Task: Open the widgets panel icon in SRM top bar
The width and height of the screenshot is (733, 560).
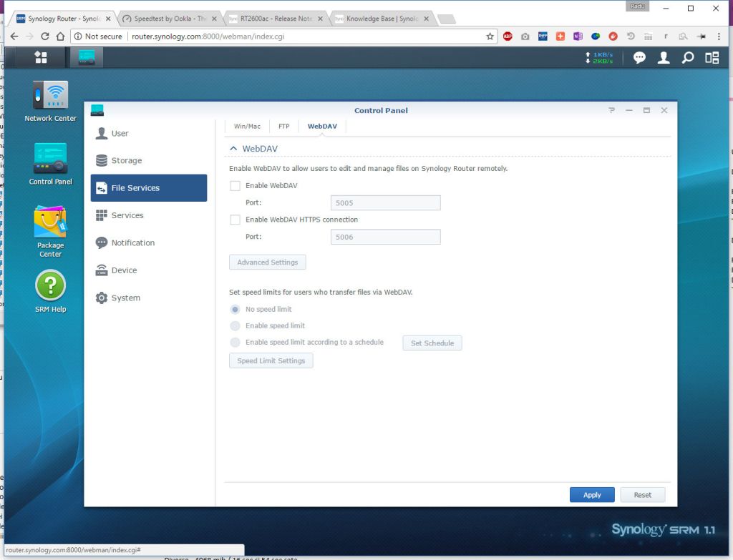Action: pyautogui.click(x=712, y=57)
